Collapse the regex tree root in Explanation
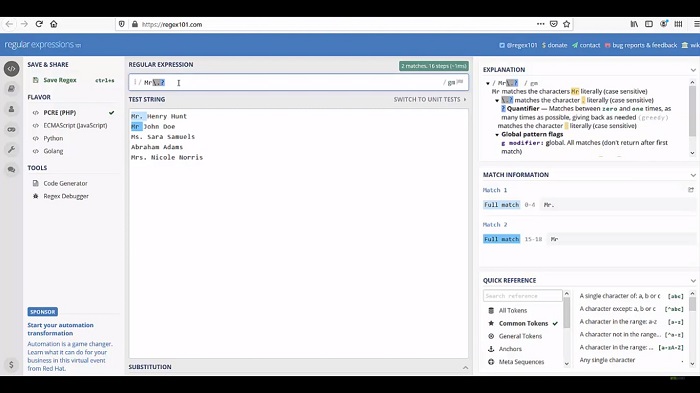700x393 pixels. (x=488, y=83)
